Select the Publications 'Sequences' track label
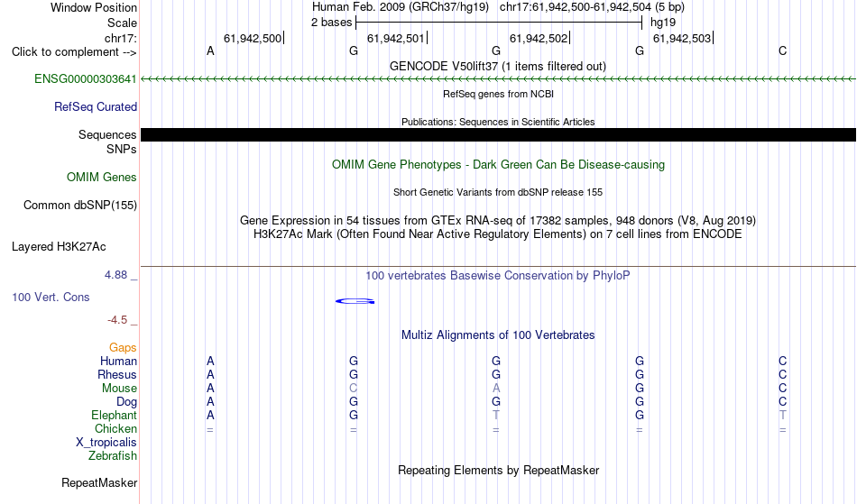Screen dimensions: 857x504 coord(107,135)
